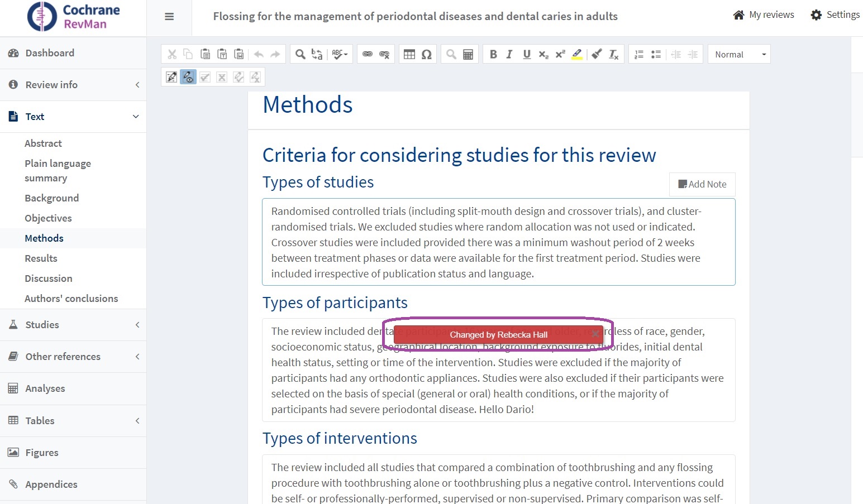Toggle track changes editing mode

(x=171, y=77)
